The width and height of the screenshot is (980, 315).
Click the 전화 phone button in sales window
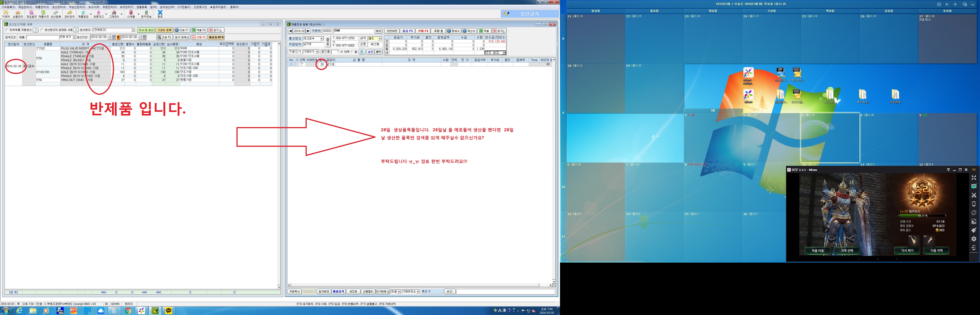[x=327, y=42]
